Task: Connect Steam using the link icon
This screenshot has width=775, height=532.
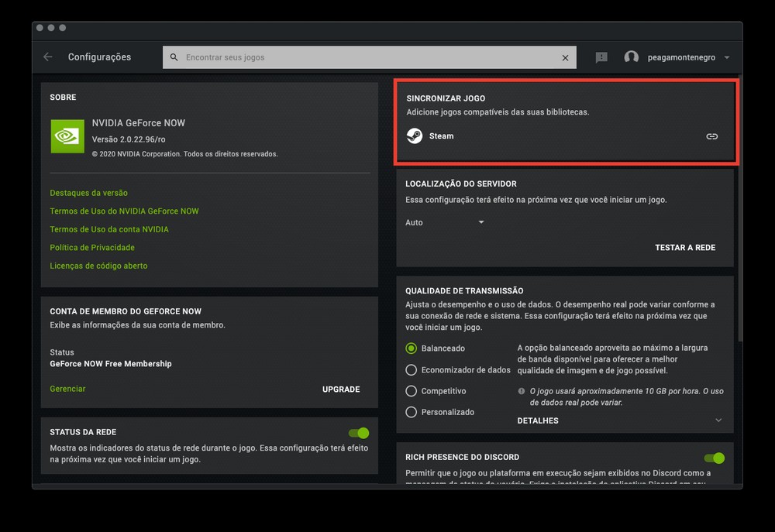Action: click(711, 136)
